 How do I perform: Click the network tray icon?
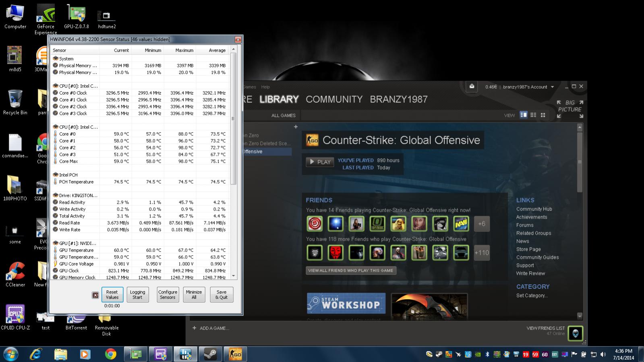(593, 354)
